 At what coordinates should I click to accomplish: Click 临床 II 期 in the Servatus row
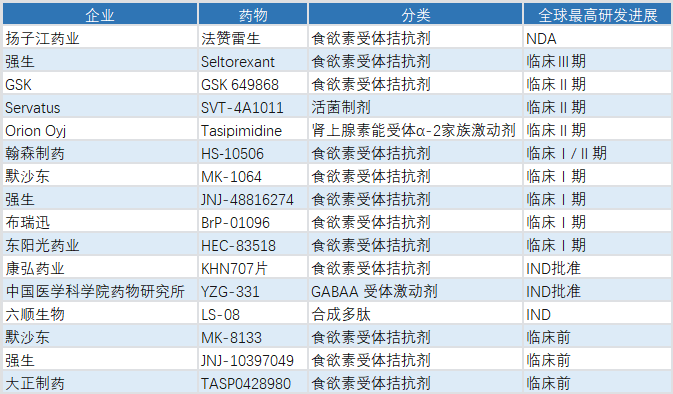click(597, 107)
